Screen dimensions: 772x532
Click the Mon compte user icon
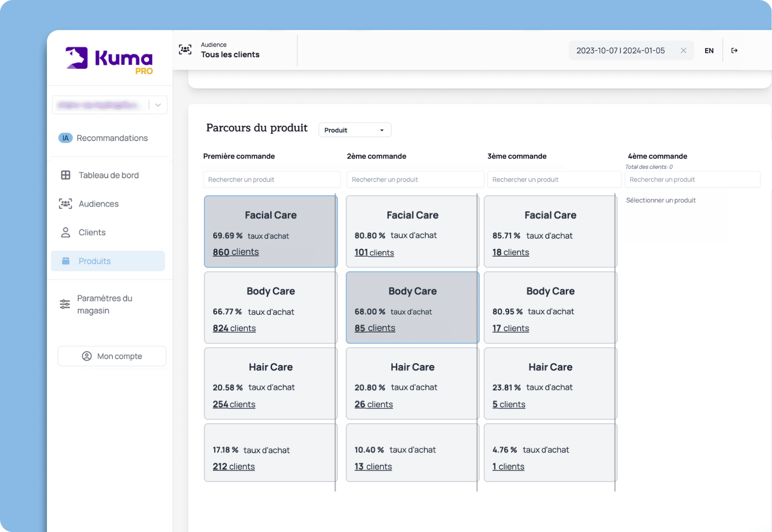click(x=87, y=356)
